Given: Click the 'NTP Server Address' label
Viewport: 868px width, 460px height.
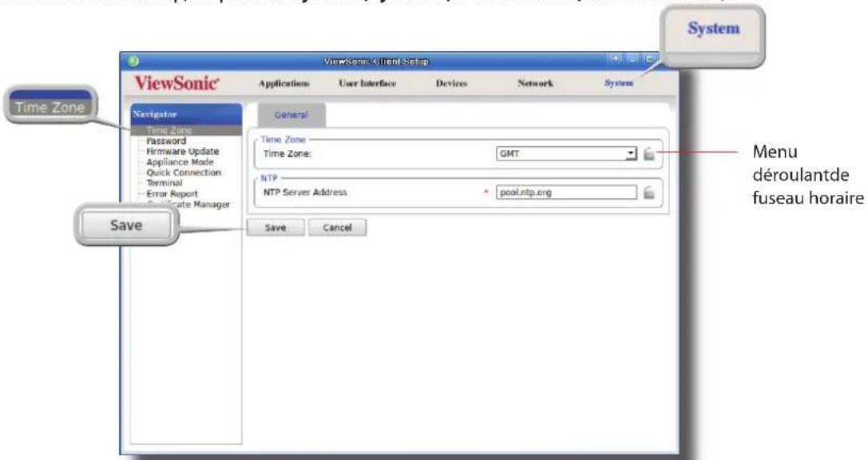Looking at the screenshot, I should click(305, 192).
